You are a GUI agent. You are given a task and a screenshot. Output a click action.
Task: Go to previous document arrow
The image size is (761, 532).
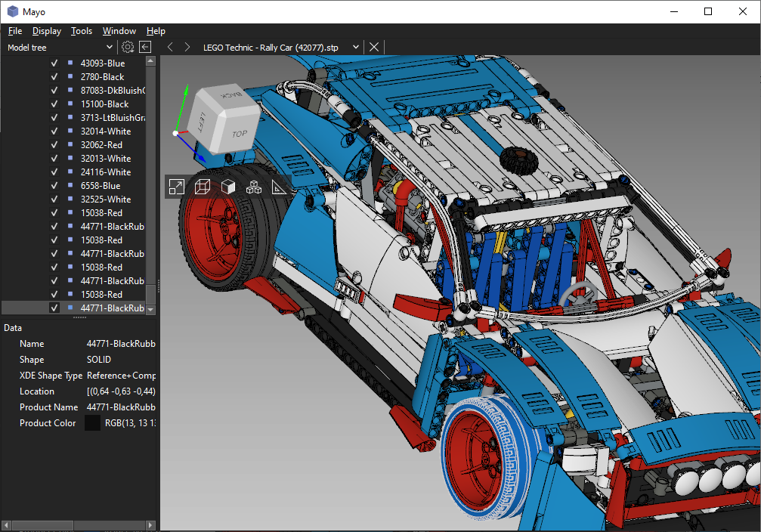click(x=170, y=47)
